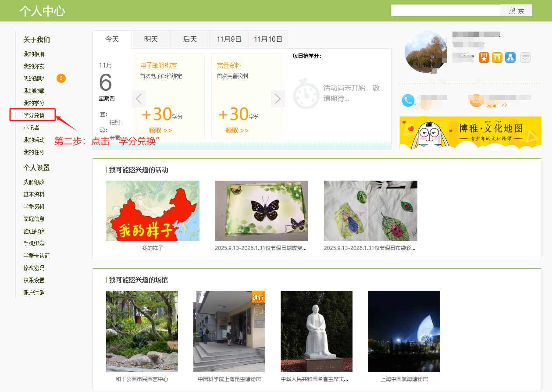
Task: Click 领取 under 电子邮箱绑定 task
Action: point(160,130)
